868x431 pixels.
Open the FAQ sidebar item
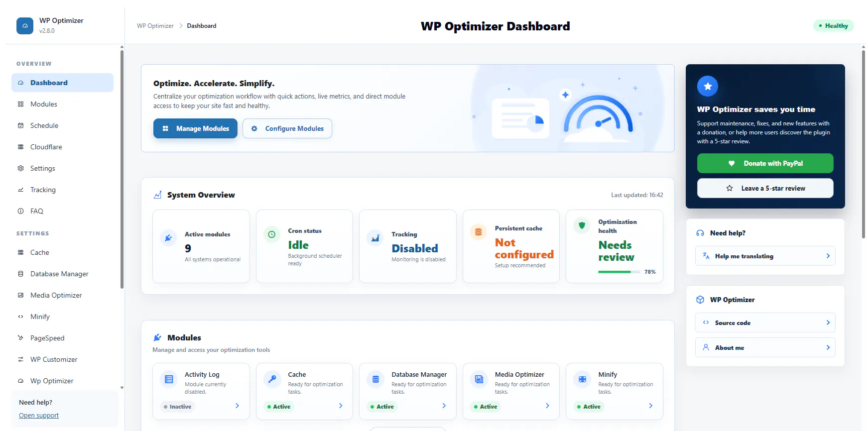pyautogui.click(x=62, y=211)
